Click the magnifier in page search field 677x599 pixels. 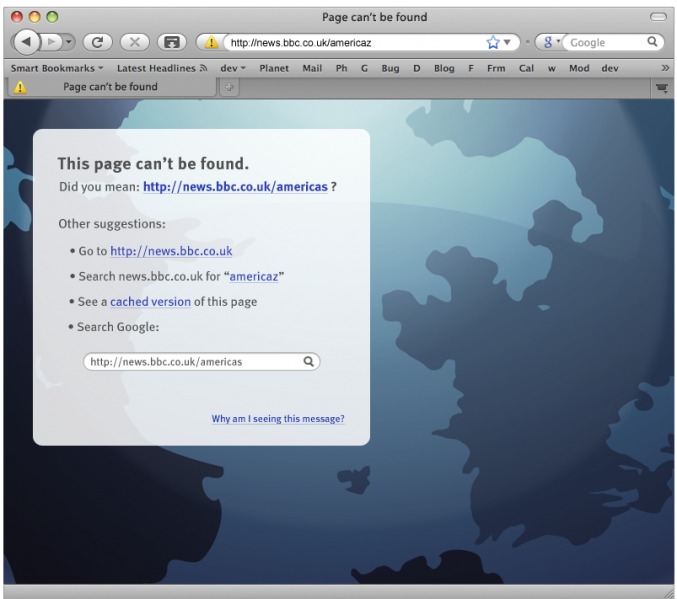(309, 361)
